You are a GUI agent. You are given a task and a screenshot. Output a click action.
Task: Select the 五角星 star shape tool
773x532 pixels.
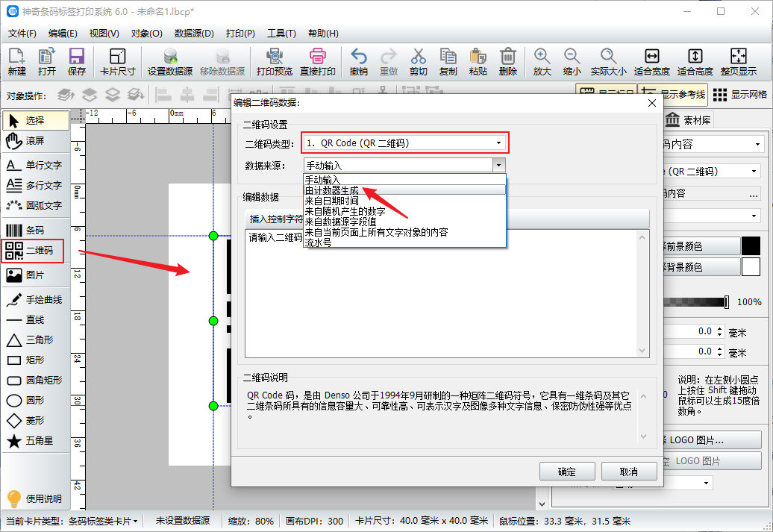tap(34, 441)
